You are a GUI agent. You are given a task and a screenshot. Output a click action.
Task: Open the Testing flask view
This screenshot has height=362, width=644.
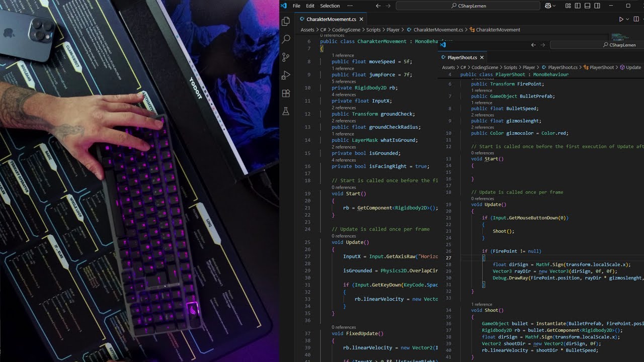(286, 112)
